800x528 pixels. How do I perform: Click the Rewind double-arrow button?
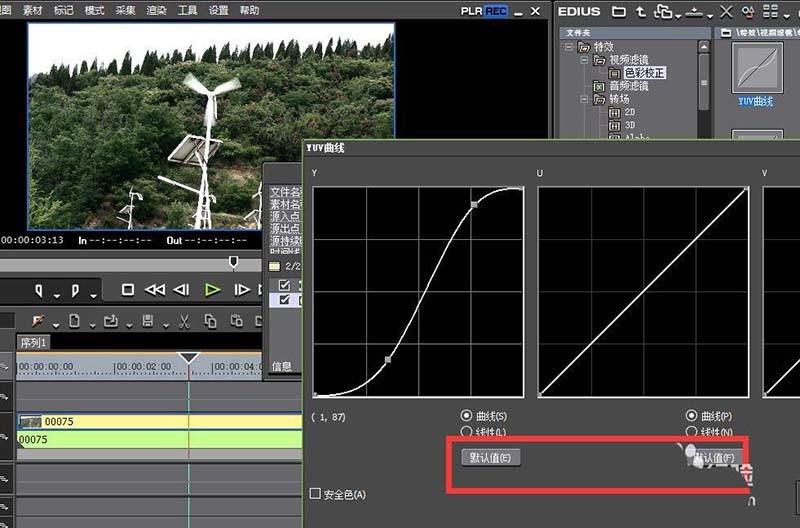click(155, 290)
